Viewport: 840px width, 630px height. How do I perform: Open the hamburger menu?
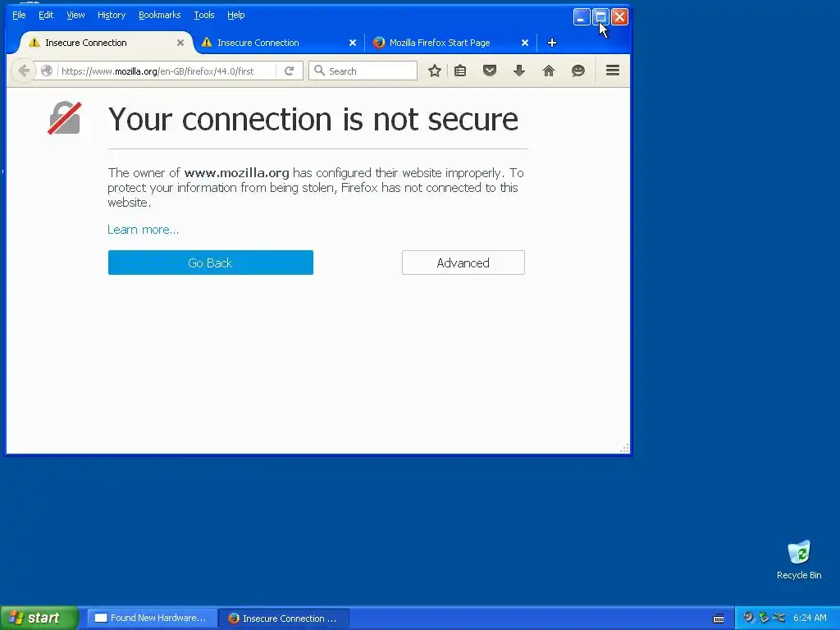point(613,71)
